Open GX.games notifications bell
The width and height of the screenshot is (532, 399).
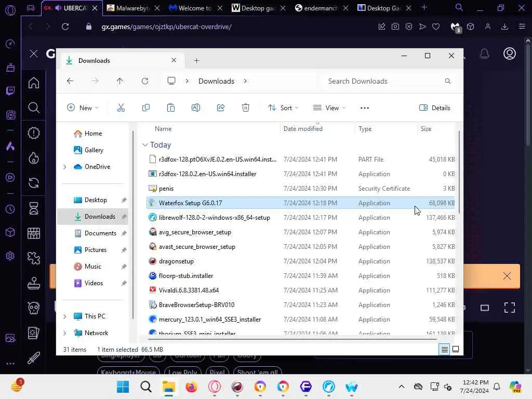point(485,54)
